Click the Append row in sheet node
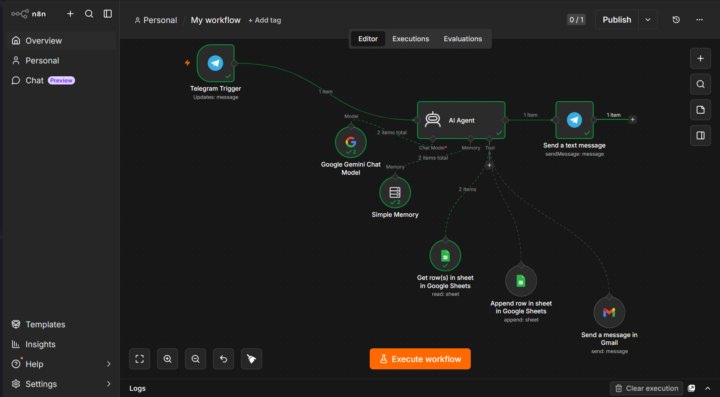The image size is (720, 397). pos(521,281)
